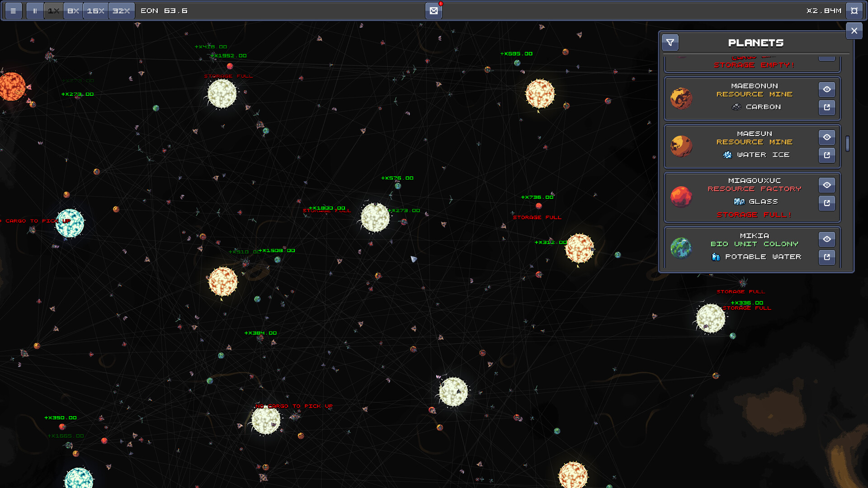868x488 pixels.
Task: Click the Water Ice icon on Maesun
Action: 727,155
